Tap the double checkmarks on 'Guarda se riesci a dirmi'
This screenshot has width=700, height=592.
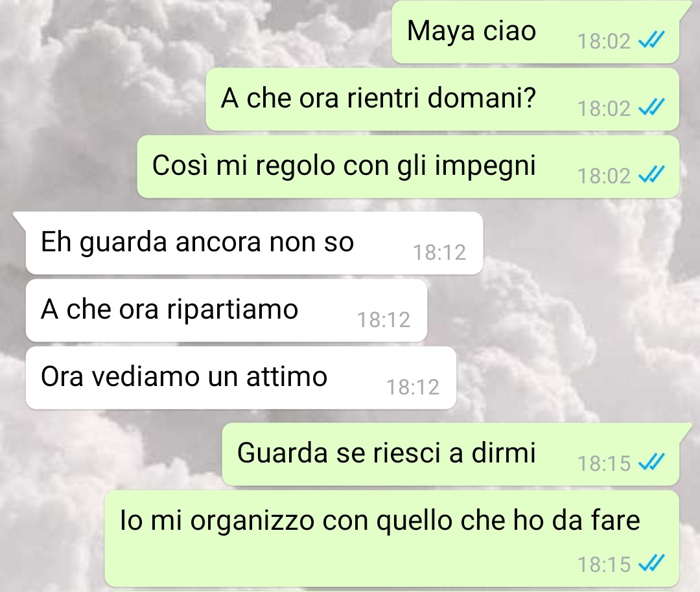[x=652, y=462]
